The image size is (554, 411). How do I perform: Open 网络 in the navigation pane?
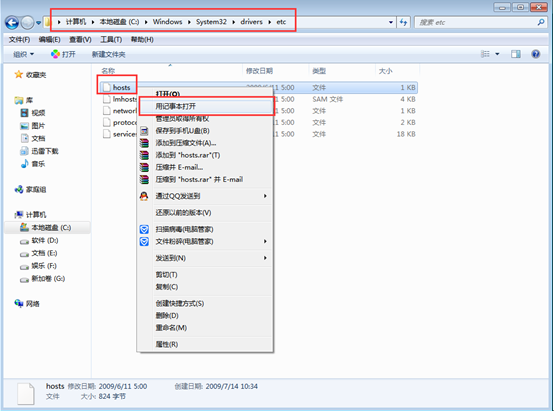coord(33,304)
